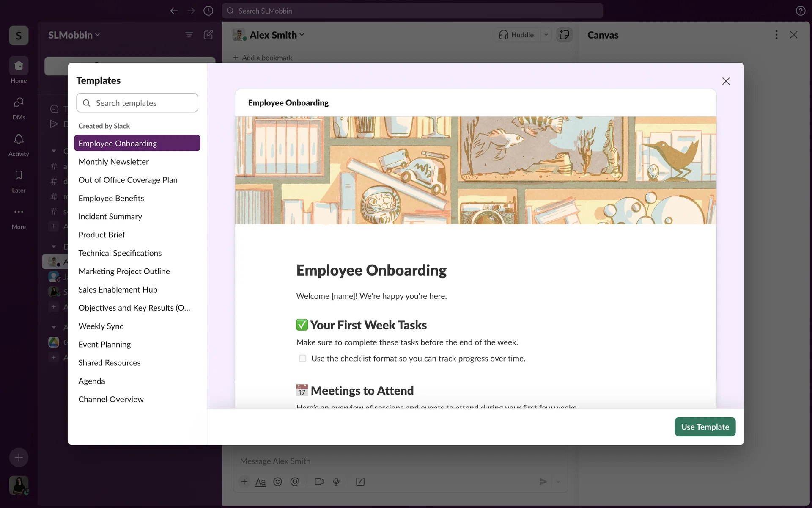Open the help question mark icon
The width and height of the screenshot is (812, 508).
coord(800,11)
